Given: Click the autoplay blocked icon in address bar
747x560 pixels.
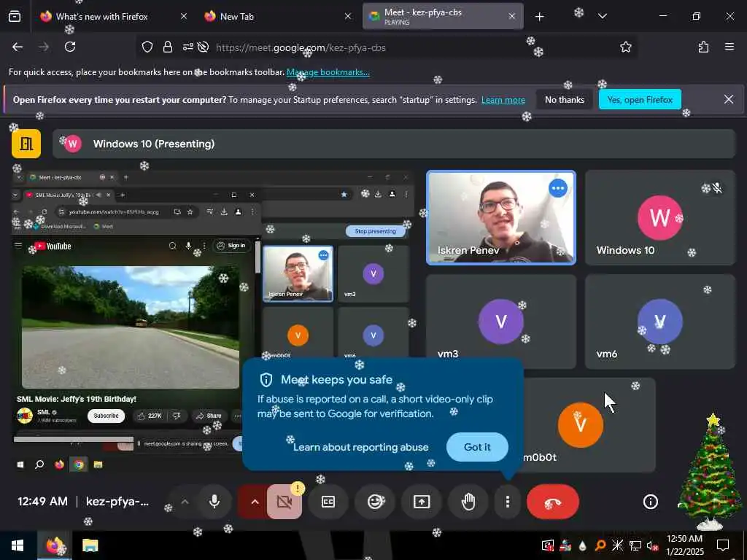Looking at the screenshot, I should [203, 47].
